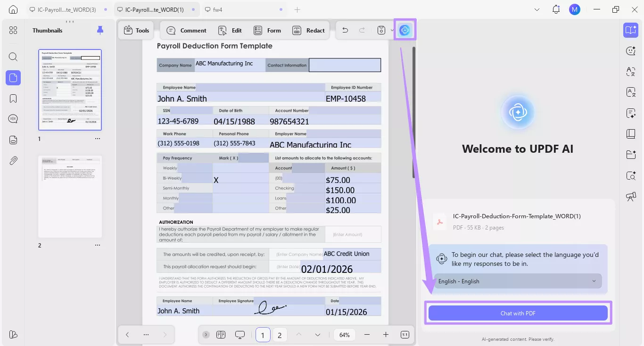This screenshot has height=346, width=644.
Task: Expand the save options dropdown arrow
Action: tap(392, 30)
